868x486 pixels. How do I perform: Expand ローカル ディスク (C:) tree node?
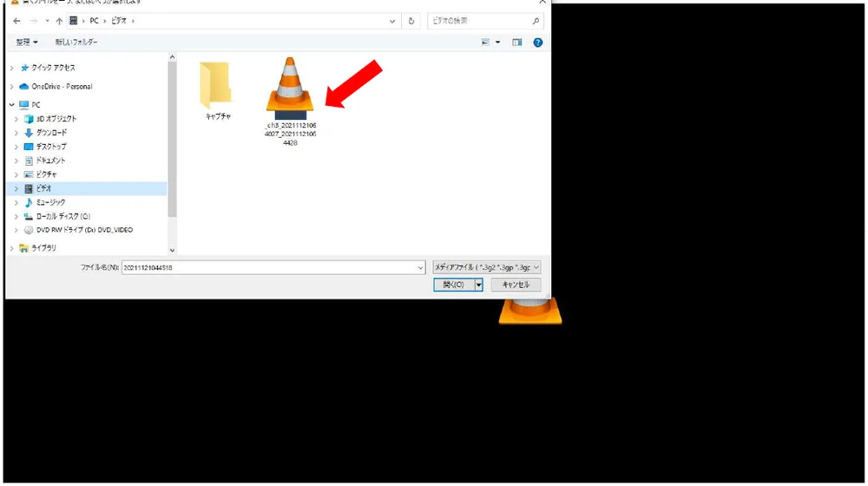point(16,216)
